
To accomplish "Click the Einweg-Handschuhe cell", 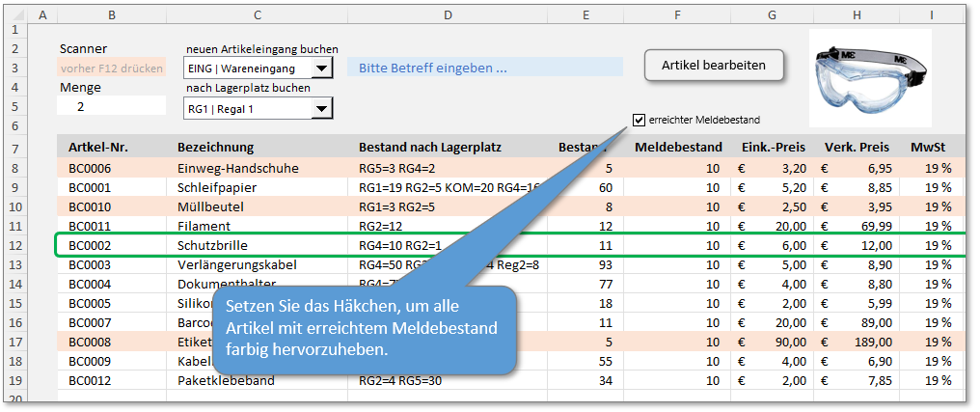I will 257,168.
